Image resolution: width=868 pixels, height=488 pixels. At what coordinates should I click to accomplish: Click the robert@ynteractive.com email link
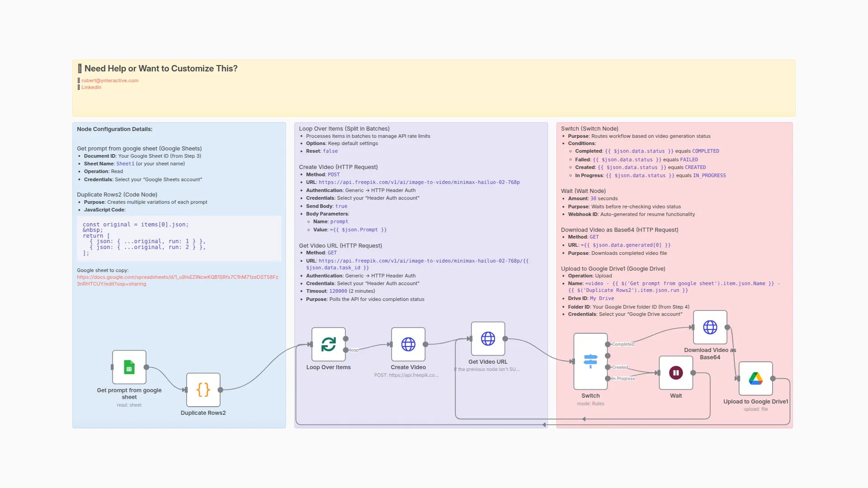[x=110, y=80]
